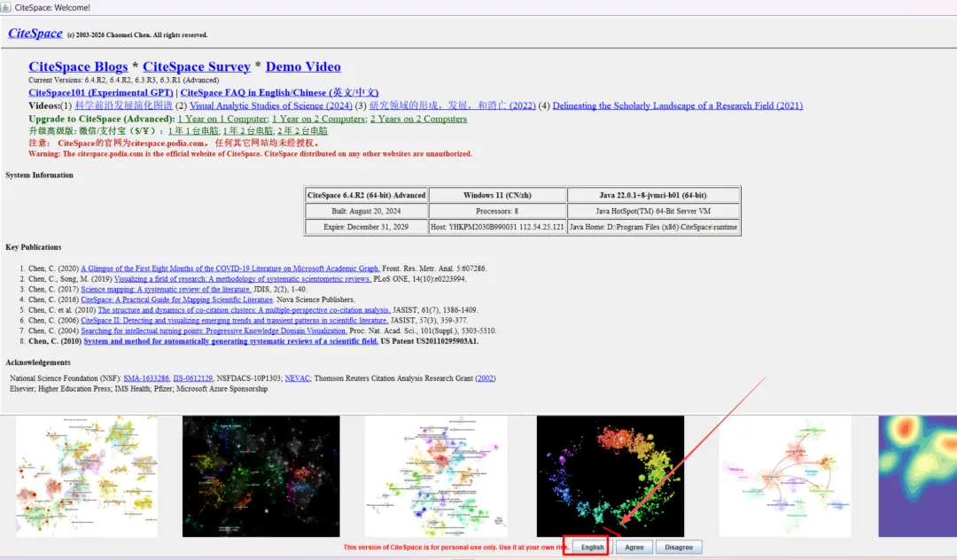Open CiteSpace II emerging trends paper

coord(234,320)
